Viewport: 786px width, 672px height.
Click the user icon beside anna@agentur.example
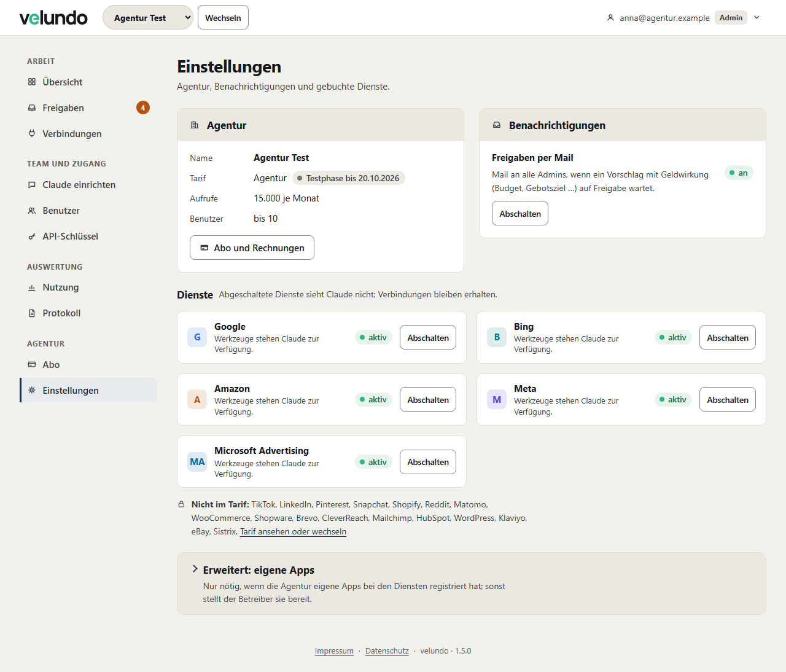tap(610, 18)
